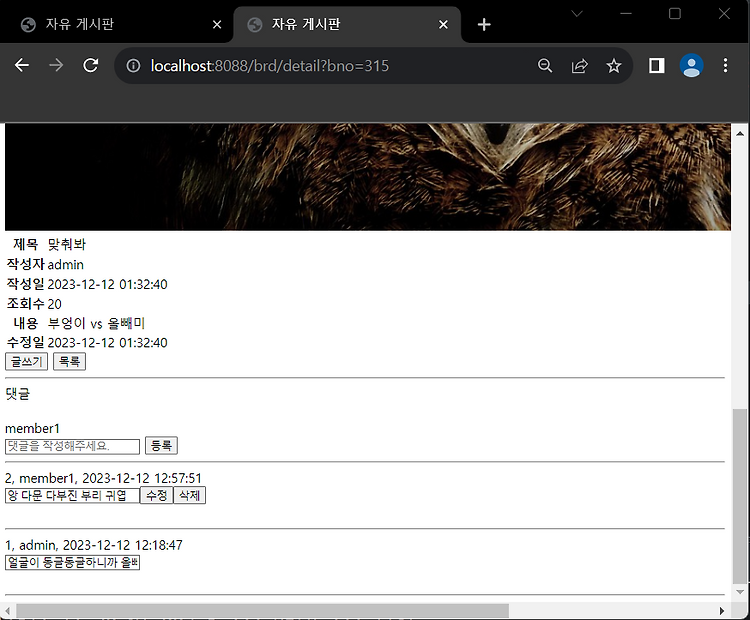Switch to the first 자유 게시판 tab

click(117, 24)
